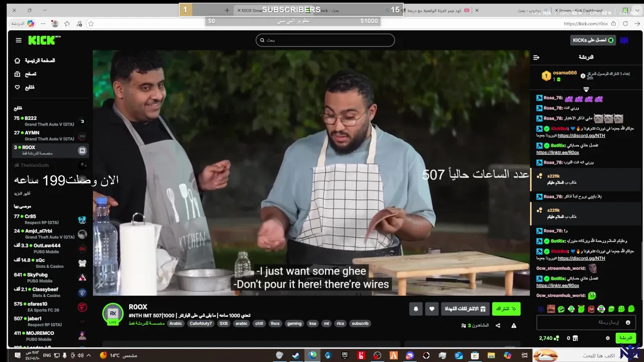
Task: Click the search field on Kick
Action: click(325, 40)
